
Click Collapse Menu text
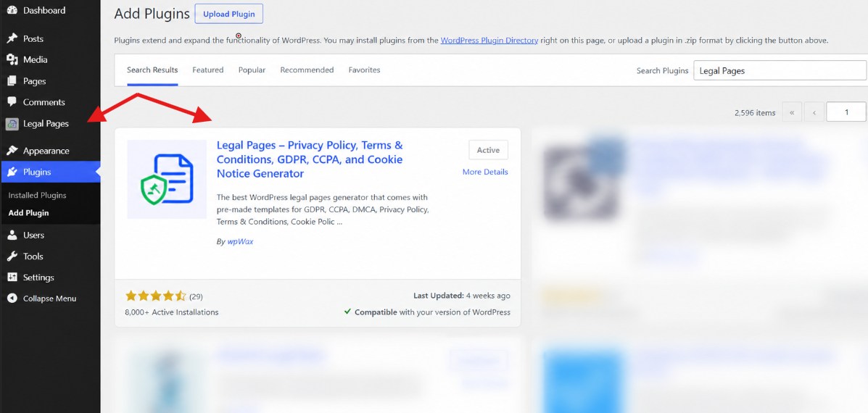tap(50, 299)
